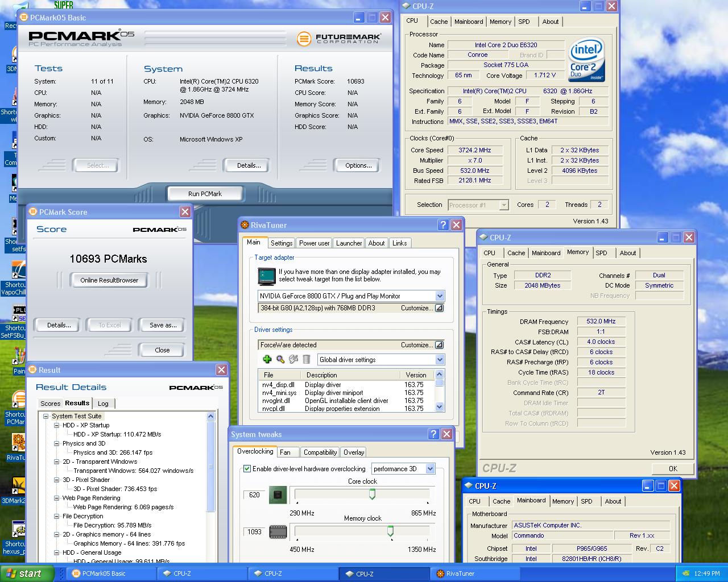Viewport: 728px width, 582px height.
Task: Click the Intel Core 2 Duo logo in CPU-Z
Action: pos(587,60)
